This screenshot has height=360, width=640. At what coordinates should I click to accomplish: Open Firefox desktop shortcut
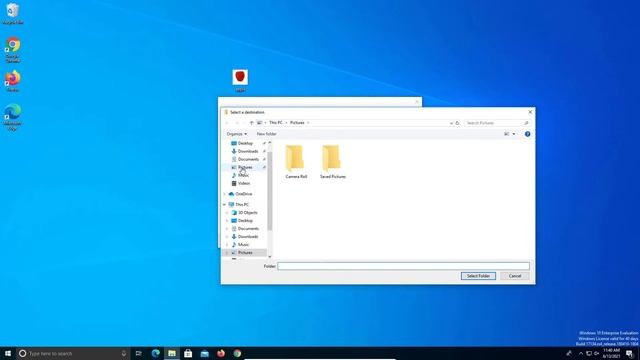point(13,81)
